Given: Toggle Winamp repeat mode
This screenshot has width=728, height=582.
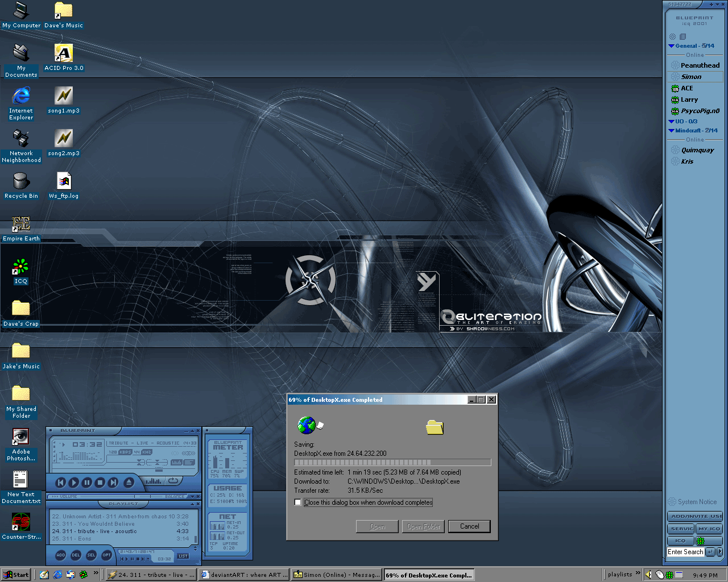Looking at the screenshot, I should point(173,481).
